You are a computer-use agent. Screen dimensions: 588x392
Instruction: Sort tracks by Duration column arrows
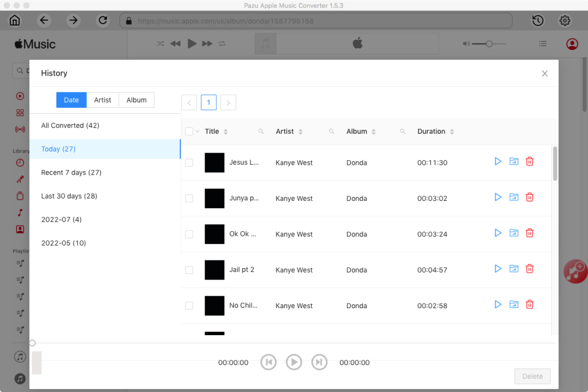452,131
